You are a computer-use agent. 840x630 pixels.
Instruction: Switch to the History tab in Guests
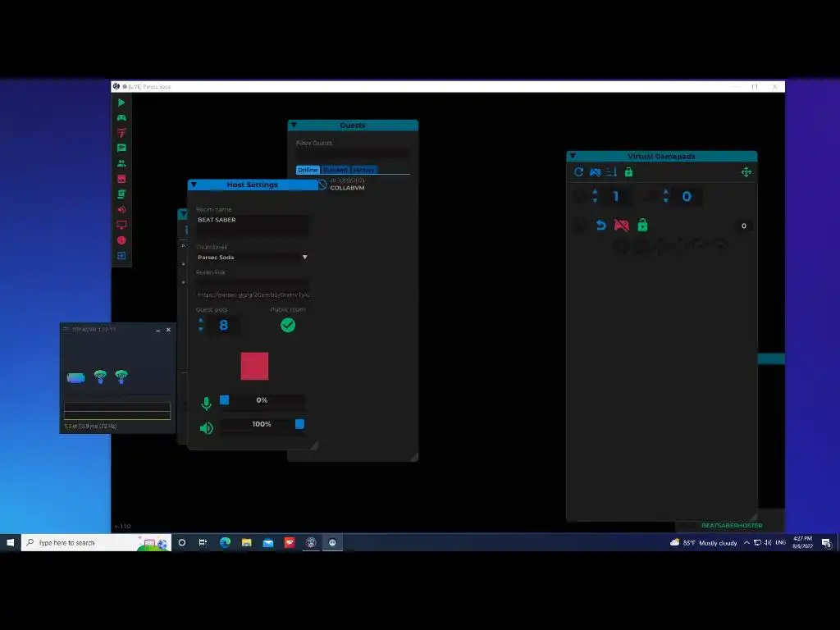(364, 170)
